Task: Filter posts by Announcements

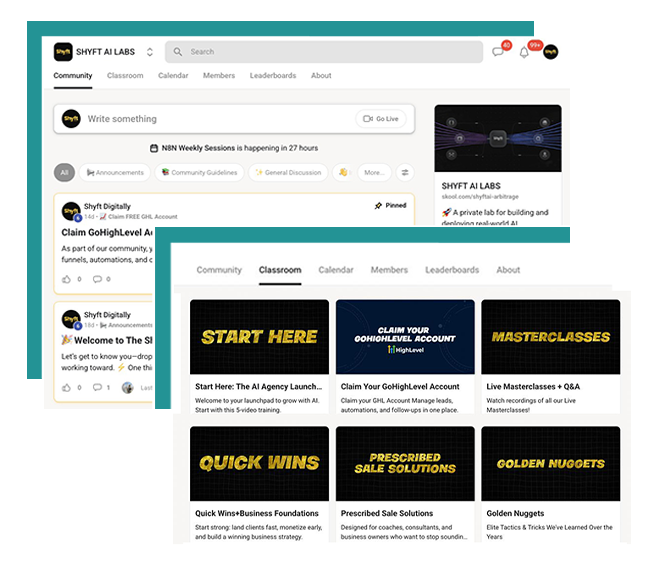Action: [115, 173]
